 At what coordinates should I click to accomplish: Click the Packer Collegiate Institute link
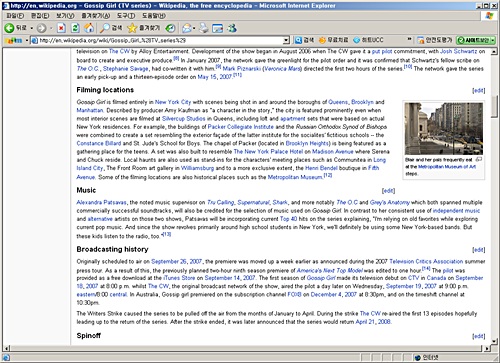pyautogui.click(x=241, y=127)
